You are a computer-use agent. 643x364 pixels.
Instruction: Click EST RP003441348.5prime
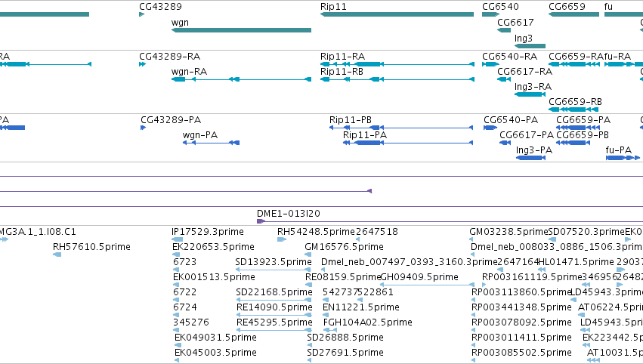[x=474, y=315]
